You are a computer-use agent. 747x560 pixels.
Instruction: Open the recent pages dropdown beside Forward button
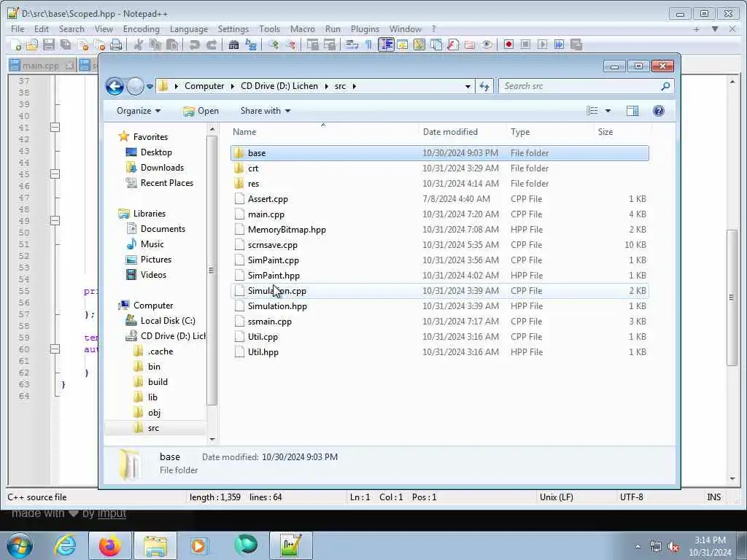(x=150, y=87)
